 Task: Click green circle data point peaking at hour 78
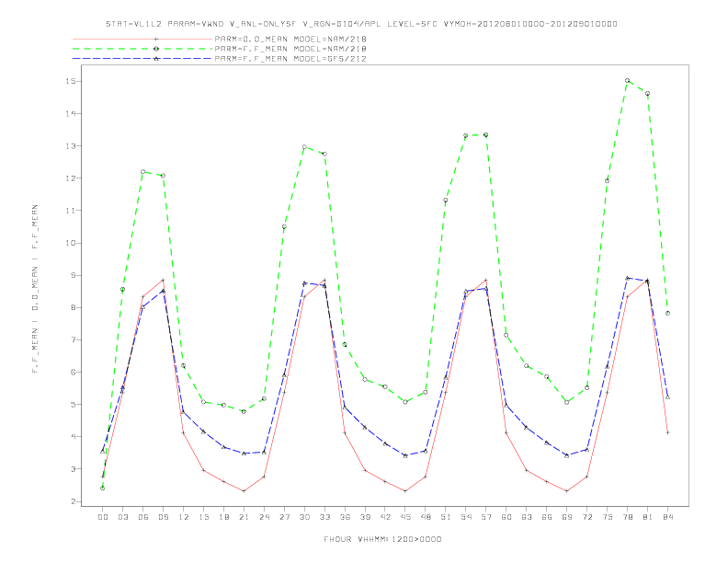(x=627, y=80)
